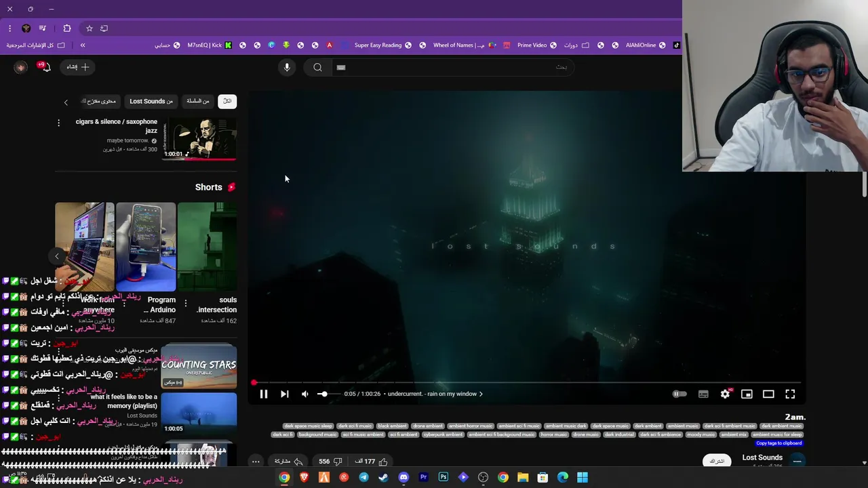Image resolution: width=868 pixels, height=488 pixels.
Task: Open 'AlAhliOnline' bookmark
Action: [646, 45]
